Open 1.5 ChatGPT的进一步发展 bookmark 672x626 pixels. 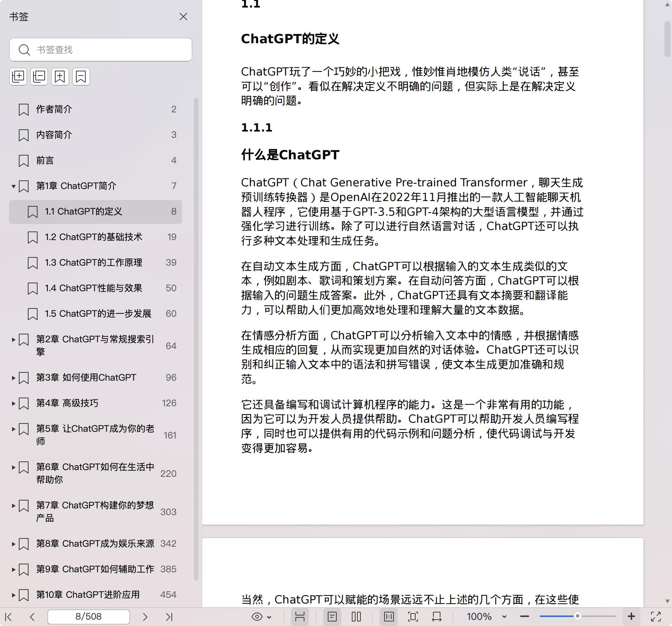point(98,314)
